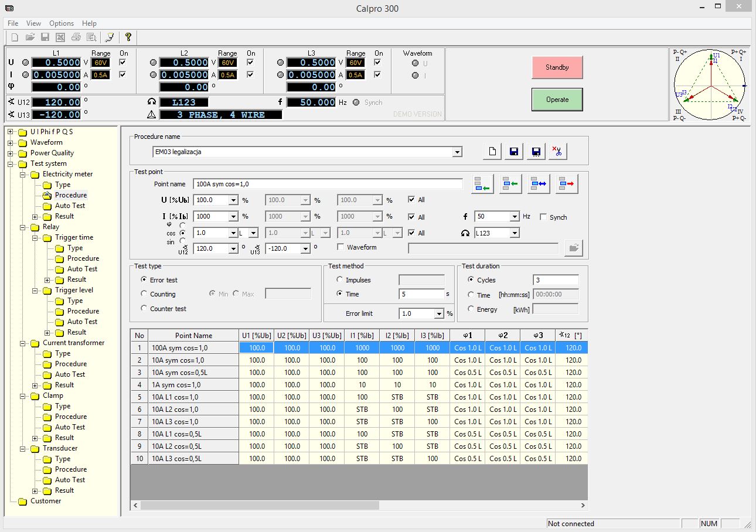756x532 pixels.
Task: Click the cable connection toolbar icon
Action: [110, 37]
